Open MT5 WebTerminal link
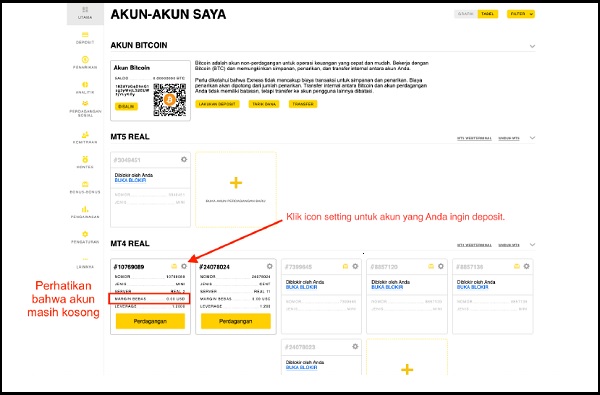The image size is (600, 395). [474, 138]
